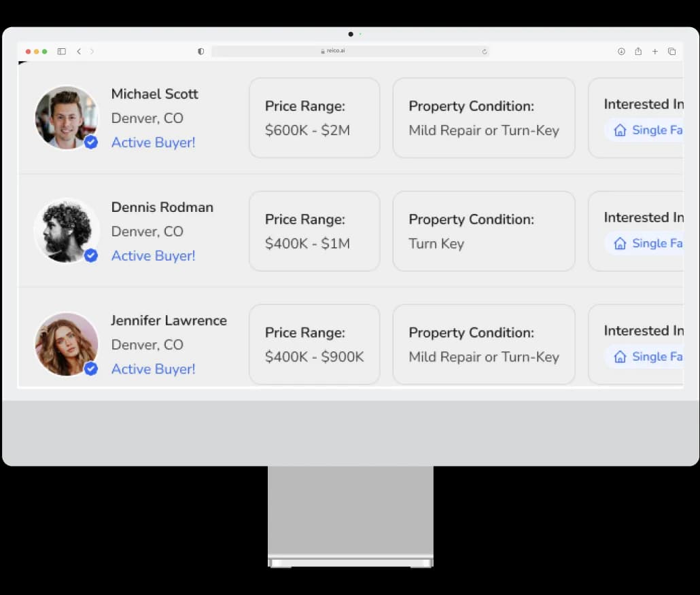Select Jennifer Lawrence's Single Family tag
The height and width of the screenshot is (595, 700).
(x=646, y=357)
